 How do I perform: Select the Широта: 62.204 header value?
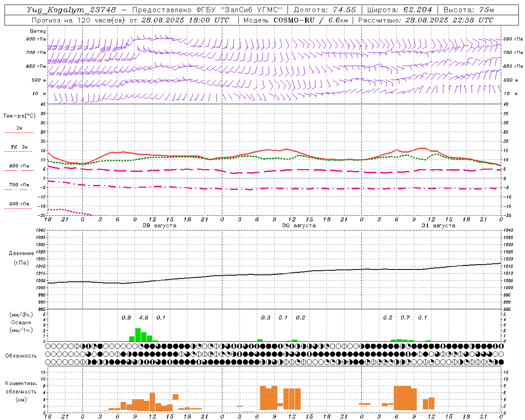[x=399, y=10]
